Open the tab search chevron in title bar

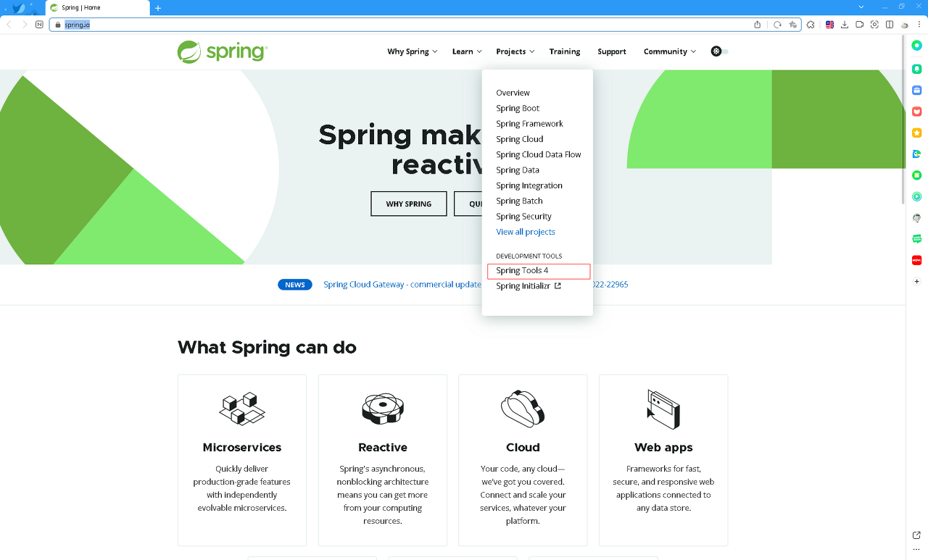point(861,7)
